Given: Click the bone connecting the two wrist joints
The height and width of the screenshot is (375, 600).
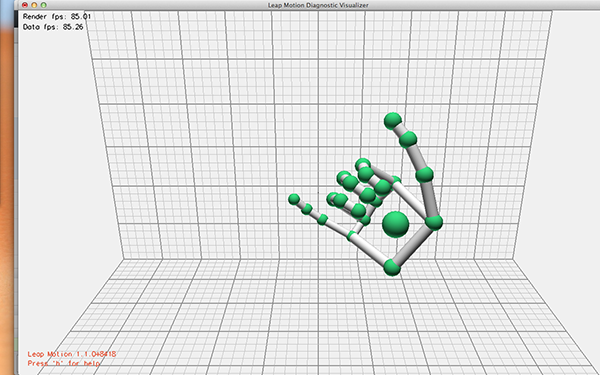Looking at the screenshot, I should tap(413, 245).
